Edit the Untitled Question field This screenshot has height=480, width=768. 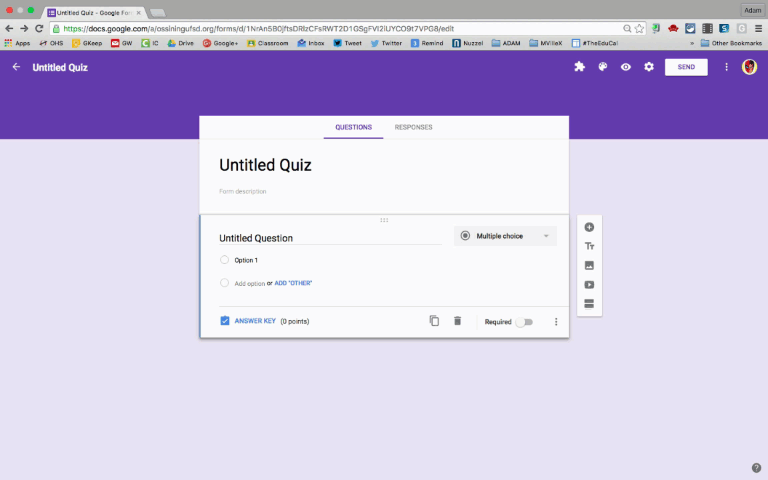click(330, 238)
